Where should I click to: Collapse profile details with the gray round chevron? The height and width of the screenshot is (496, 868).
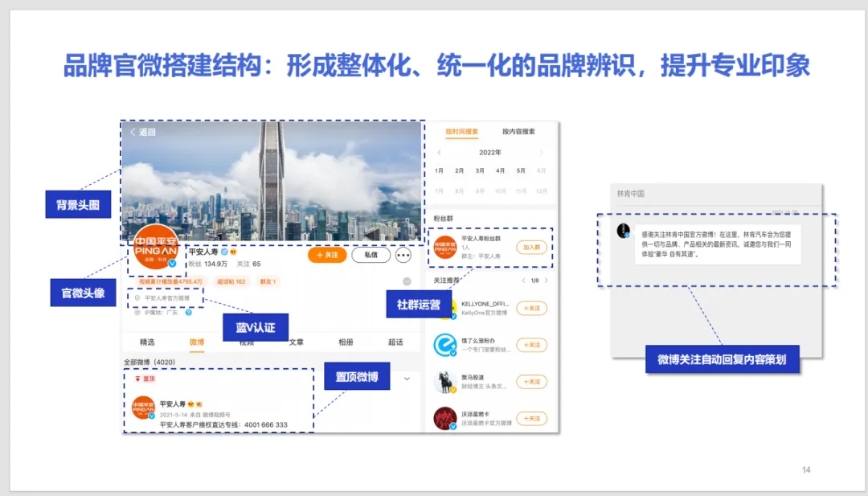coord(407,282)
